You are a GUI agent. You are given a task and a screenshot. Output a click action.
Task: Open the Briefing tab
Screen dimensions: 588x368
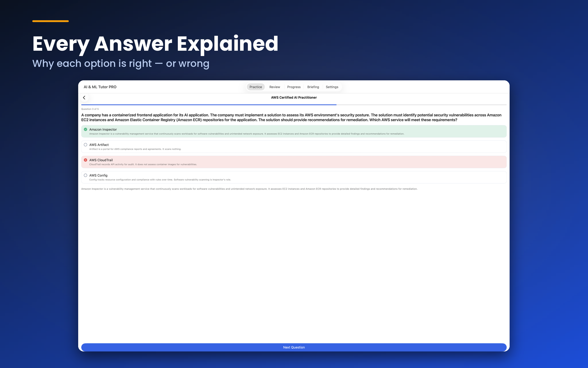click(x=313, y=87)
